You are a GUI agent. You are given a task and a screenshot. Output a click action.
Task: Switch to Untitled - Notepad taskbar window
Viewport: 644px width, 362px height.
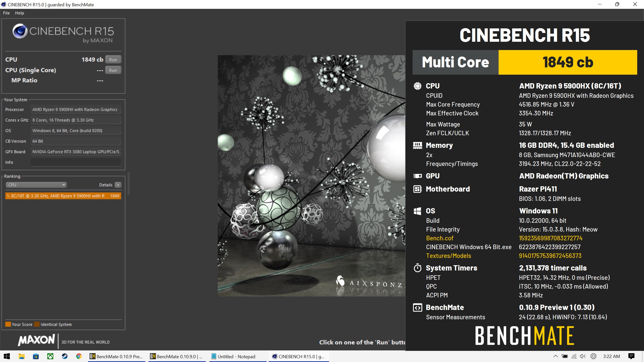pyautogui.click(x=238, y=356)
